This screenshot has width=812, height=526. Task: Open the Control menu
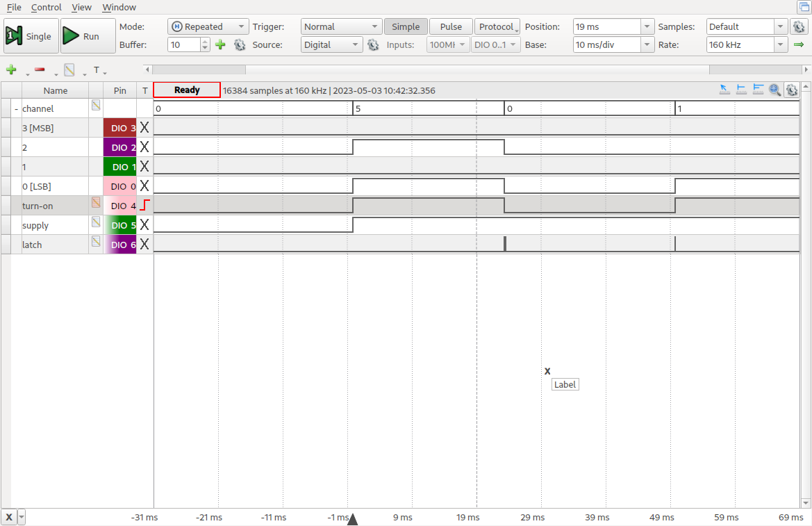click(x=47, y=8)
